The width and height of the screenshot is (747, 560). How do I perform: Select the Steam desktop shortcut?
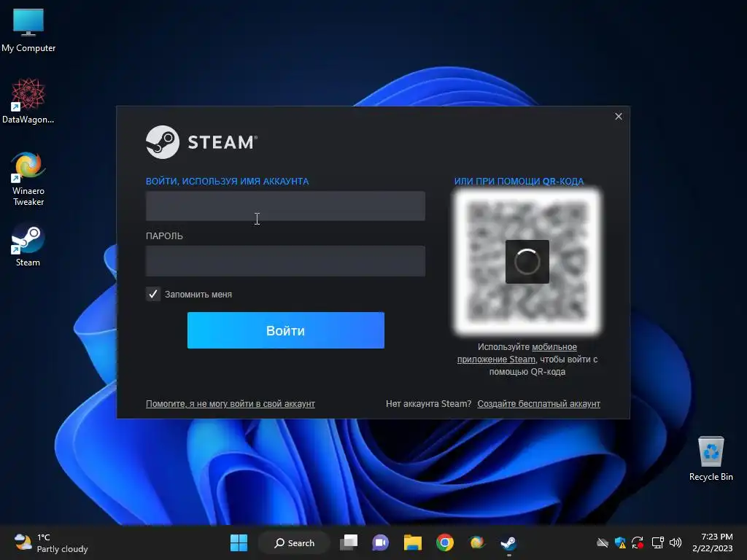tap(28, 246)
